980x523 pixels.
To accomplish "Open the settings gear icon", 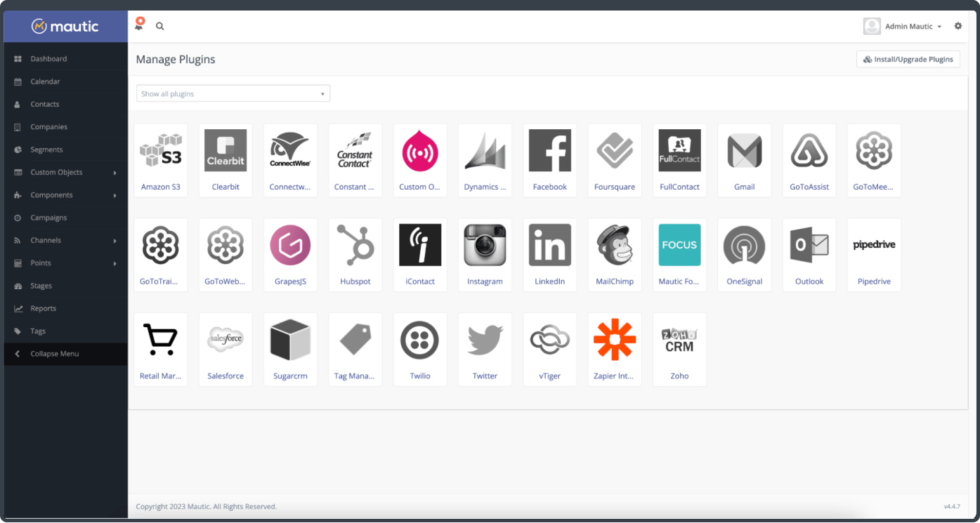I will coord(958,26).
